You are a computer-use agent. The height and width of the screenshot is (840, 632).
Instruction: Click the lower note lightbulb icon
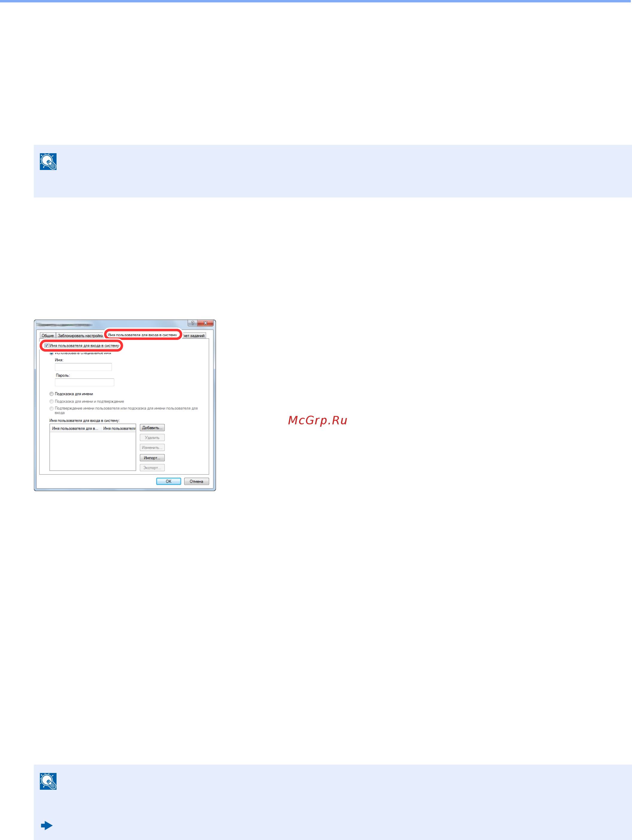(x=48, y=781)
